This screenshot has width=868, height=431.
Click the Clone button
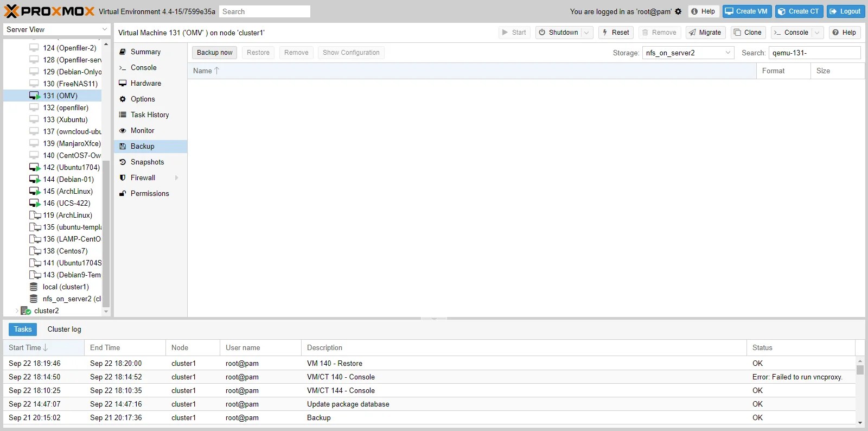[x=748, y=33]
